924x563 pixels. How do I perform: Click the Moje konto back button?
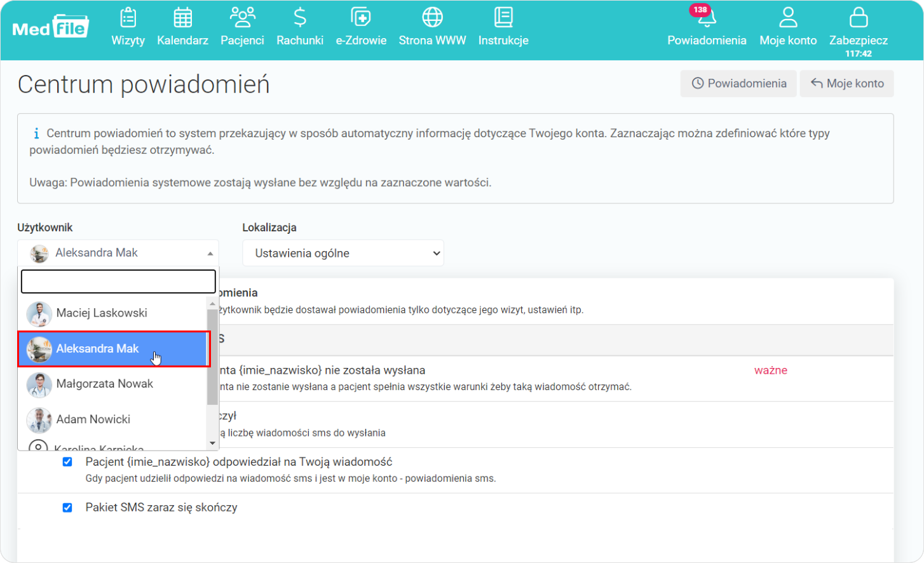846,84
